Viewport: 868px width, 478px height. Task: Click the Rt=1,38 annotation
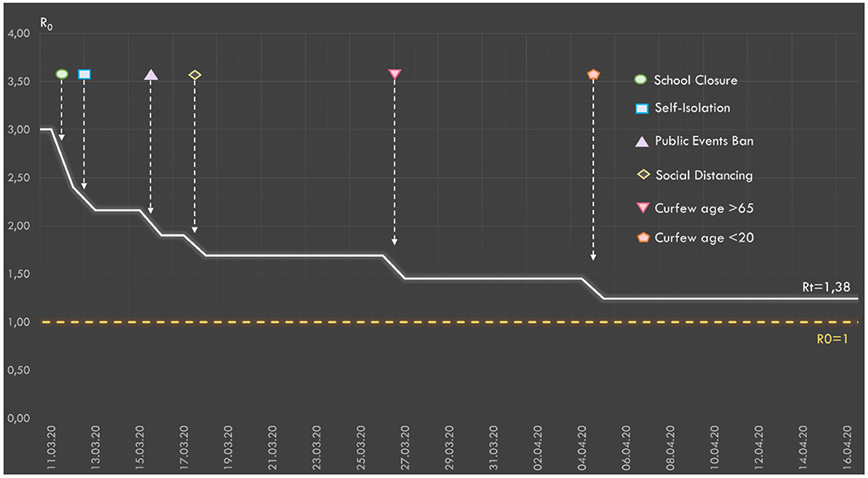coord(826,287)
